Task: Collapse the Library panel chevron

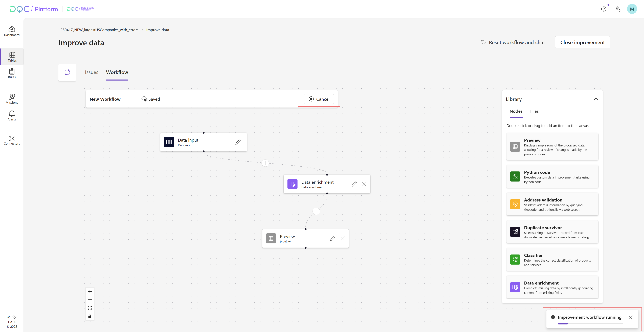Action: tap(596, 99)
